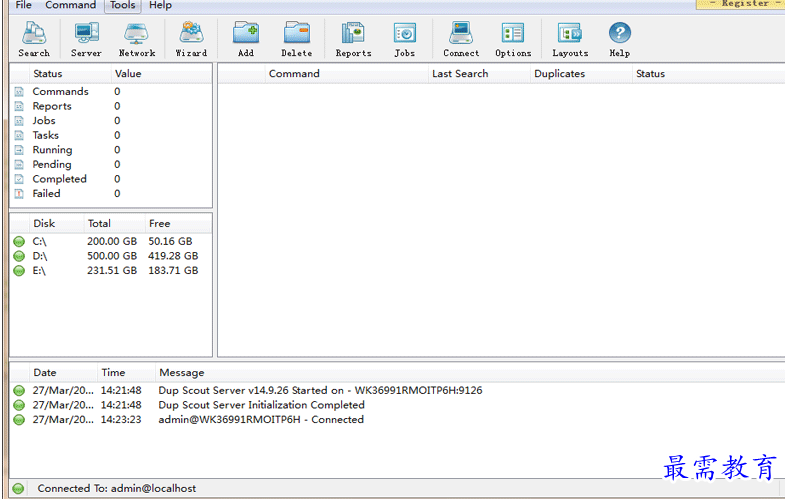
Task: Select the Running row in status panel
Action: 111,150
